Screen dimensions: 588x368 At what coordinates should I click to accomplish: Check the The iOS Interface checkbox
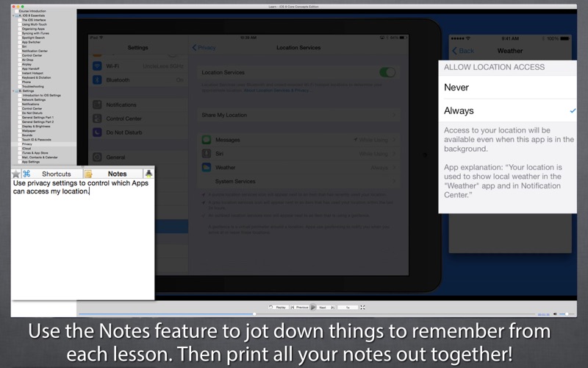pyautogui.click(x=20, y=20)
